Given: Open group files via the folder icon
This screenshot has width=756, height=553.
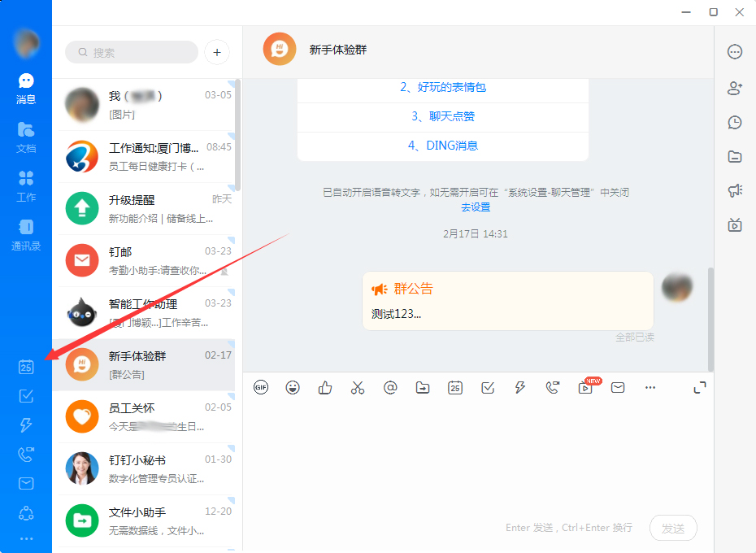Looking at the screenshot, I should pyautogui.click(x=734, y=156).
